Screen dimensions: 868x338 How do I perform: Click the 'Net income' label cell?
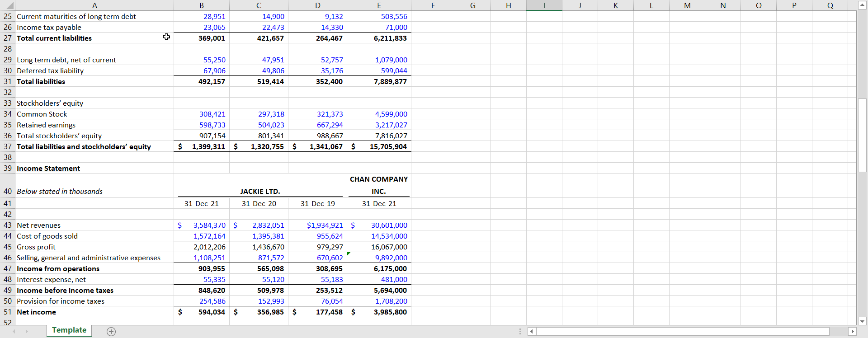(x=94, y=312)
